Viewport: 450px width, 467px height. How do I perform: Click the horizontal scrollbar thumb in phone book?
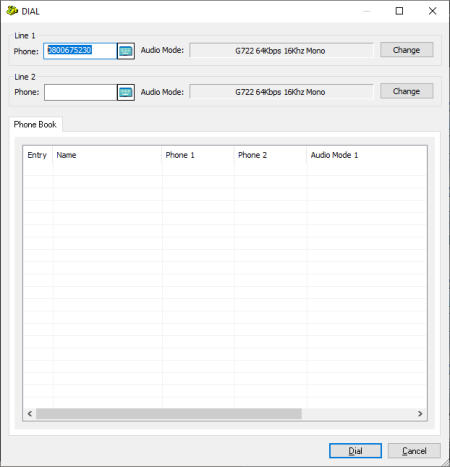click(x=169, y=414)
